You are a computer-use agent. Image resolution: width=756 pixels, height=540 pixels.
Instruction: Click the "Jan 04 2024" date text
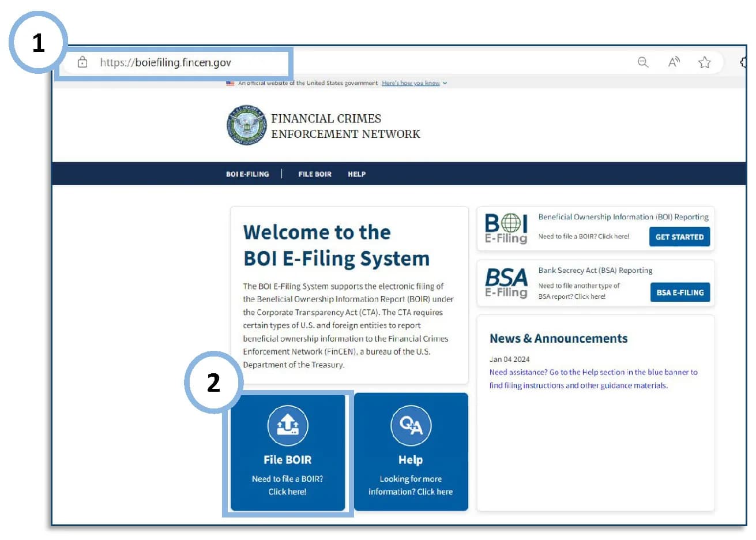pos(509,359)
